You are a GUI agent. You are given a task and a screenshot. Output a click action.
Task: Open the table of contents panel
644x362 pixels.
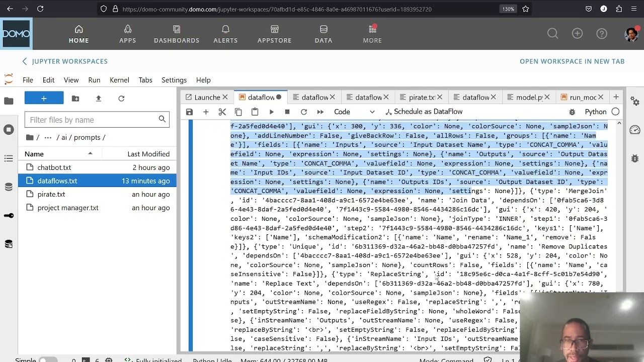click(9, 158)
